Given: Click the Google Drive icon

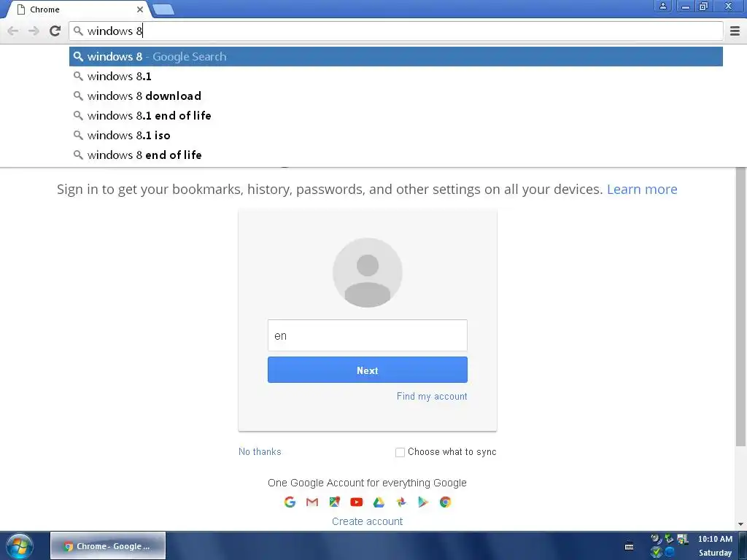Looking at the screenshot, I should [379, 502].
